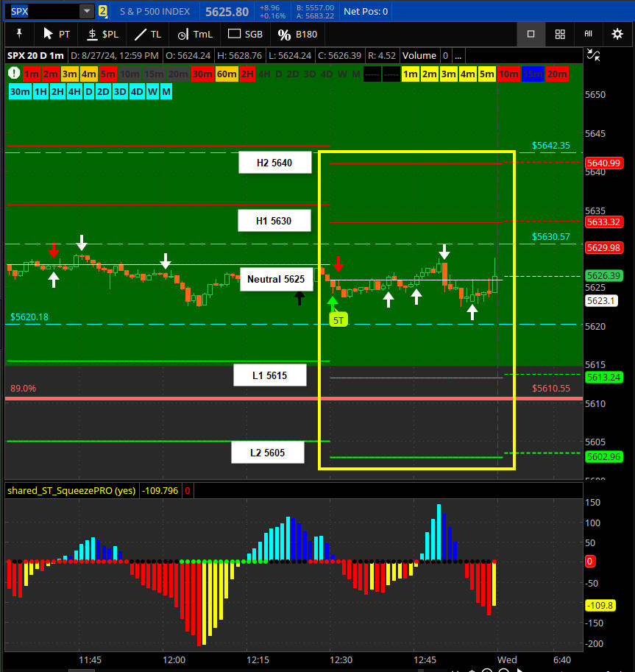This screenshot has width=635, height=672.
Task: Select the TmL time level tool
Action: point(195,35)
